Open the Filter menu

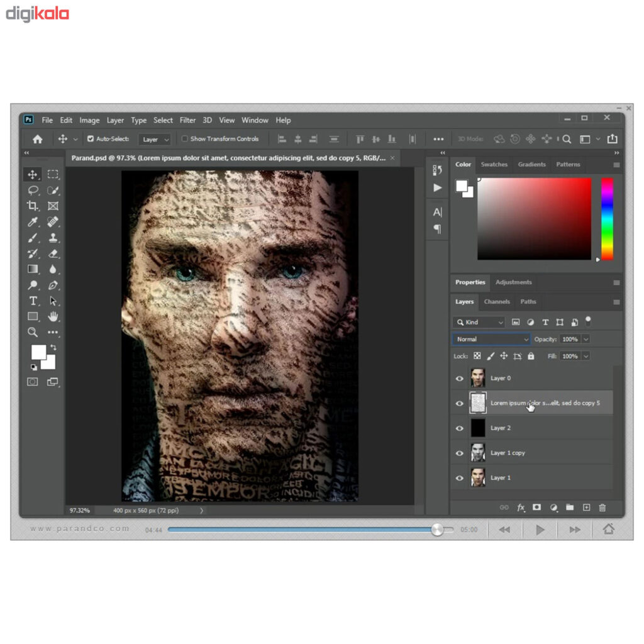coord(187,120)
